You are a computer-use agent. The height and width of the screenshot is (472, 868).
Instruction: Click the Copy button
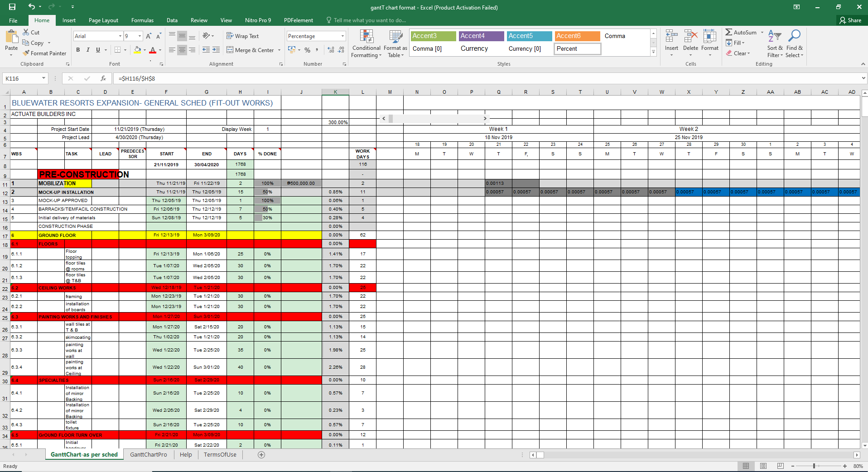(34, 43)
